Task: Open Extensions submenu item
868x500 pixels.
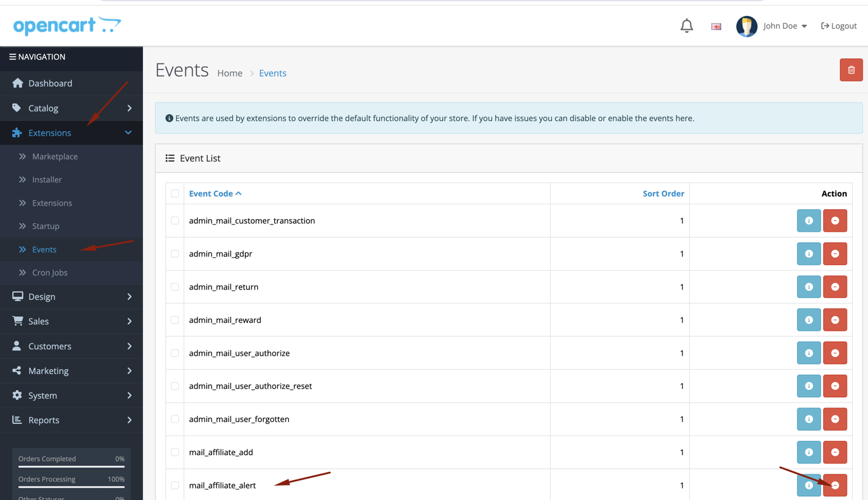Action: point(71,203)
